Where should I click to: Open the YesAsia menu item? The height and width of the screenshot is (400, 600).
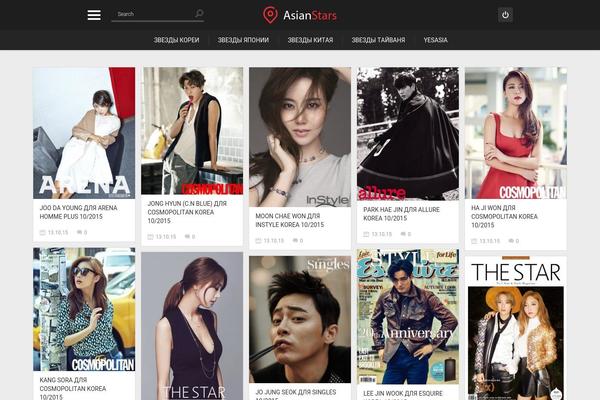pyautogui.click(x=435, y=40)
